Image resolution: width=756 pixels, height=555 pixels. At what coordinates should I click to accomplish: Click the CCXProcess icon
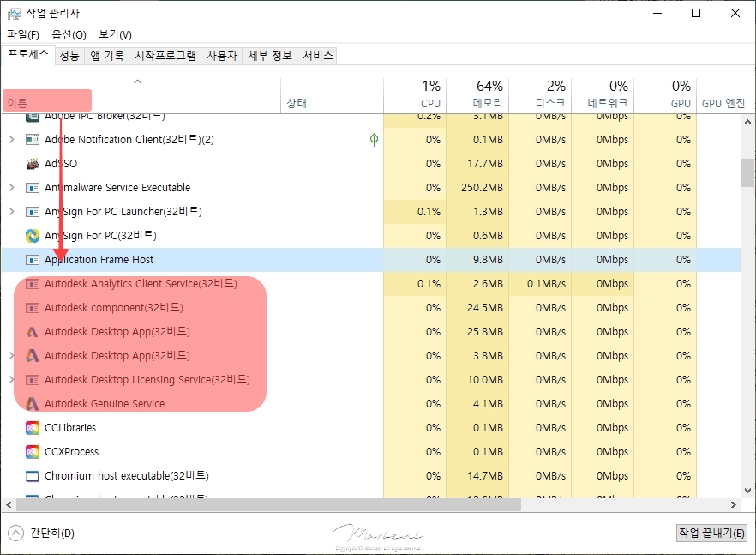(33, 452)
